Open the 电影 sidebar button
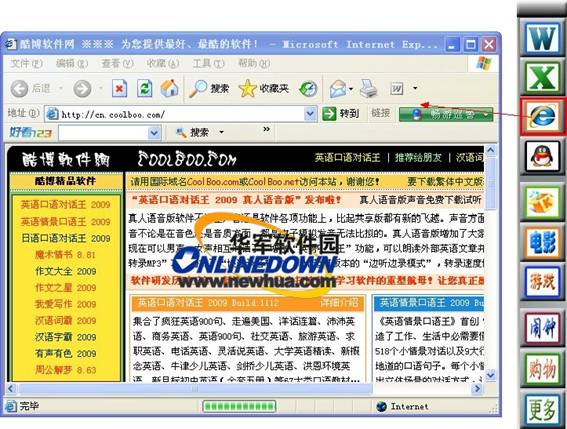 [x=542, y=242]
